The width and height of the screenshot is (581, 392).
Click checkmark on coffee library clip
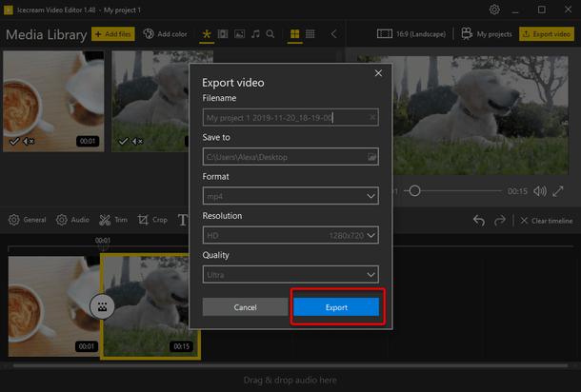tap(14, 141)
